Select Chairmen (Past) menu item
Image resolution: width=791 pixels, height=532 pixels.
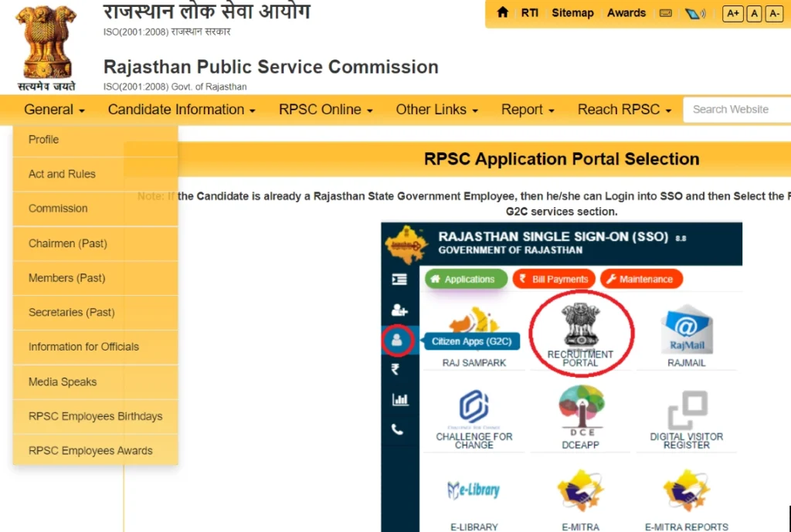pos(95,243)
